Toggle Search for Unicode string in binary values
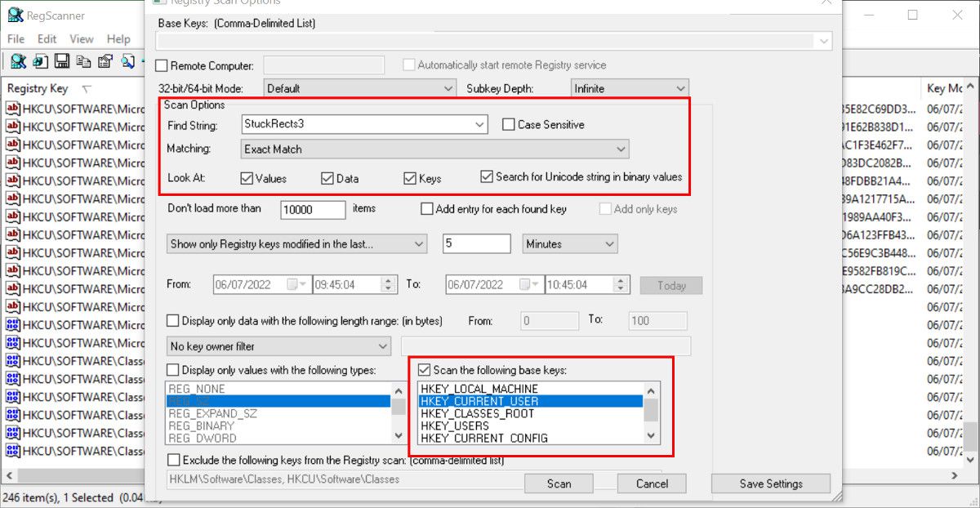The image size is (980, 508). pyautogui.click(x=487, y=176)
